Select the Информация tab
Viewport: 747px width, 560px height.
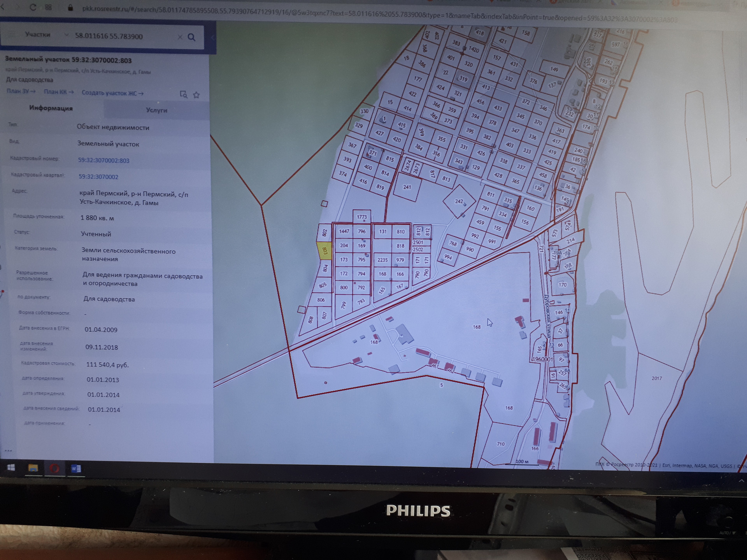click(51, 108)
